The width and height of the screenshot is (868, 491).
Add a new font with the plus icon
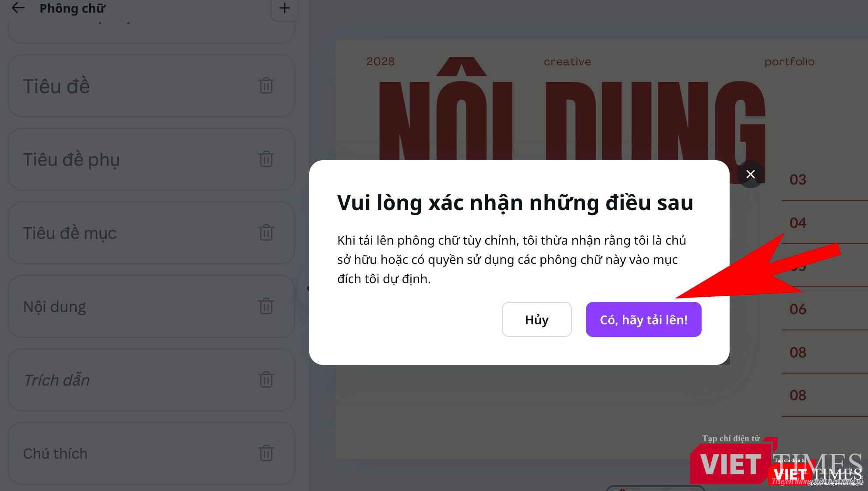[285, 8]
